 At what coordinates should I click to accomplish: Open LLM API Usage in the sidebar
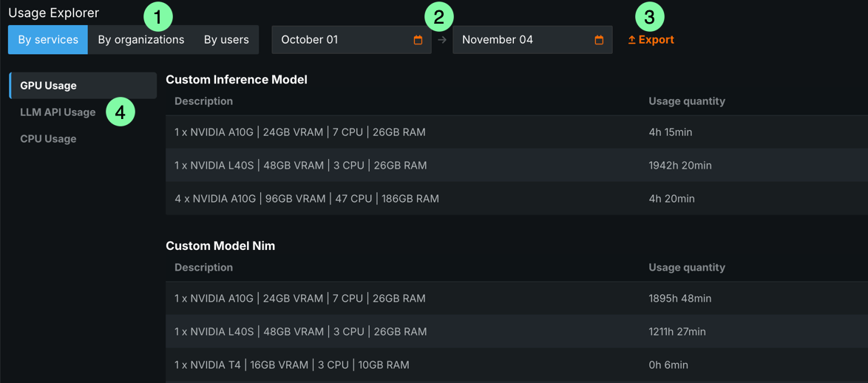(x=58, y=112)
